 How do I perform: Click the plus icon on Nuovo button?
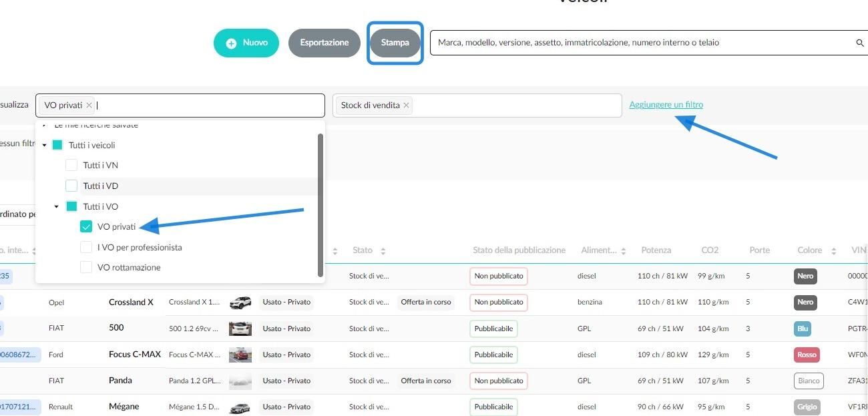point(231,43)
